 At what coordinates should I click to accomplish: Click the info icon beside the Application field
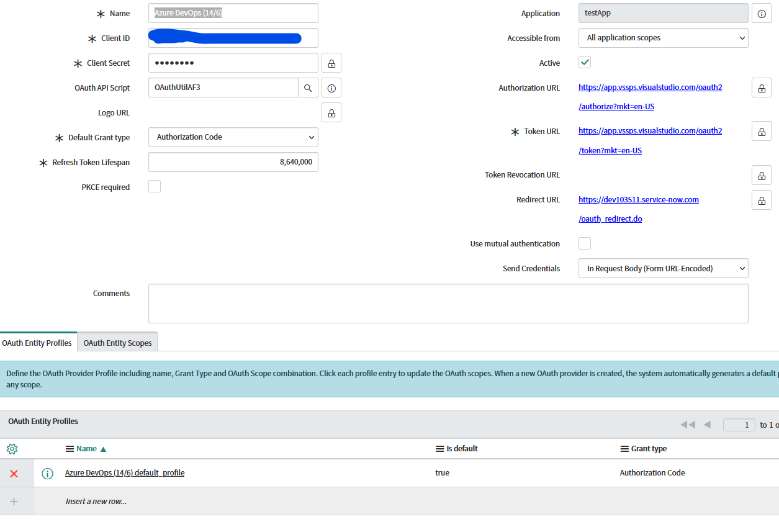click(x=762, y=13)
